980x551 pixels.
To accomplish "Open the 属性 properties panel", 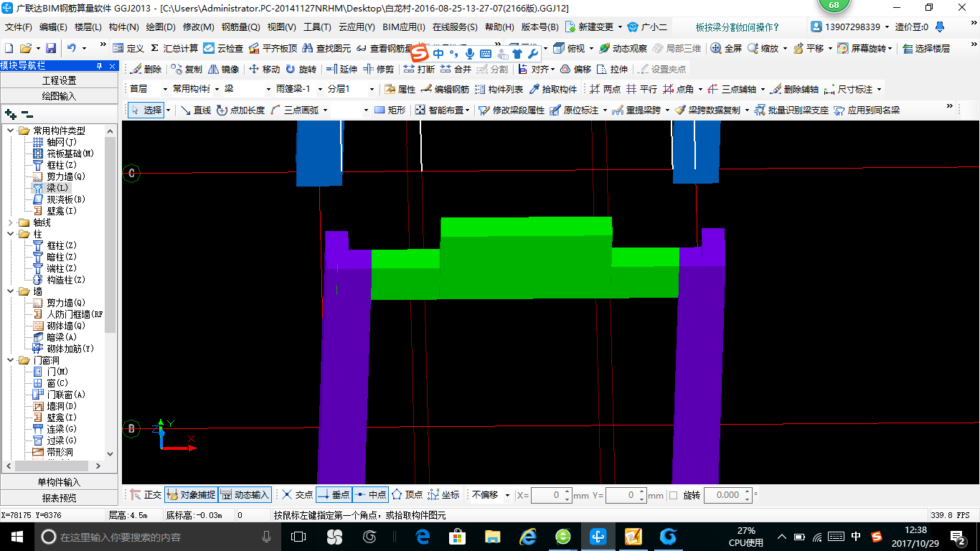I will pos(400,89).
